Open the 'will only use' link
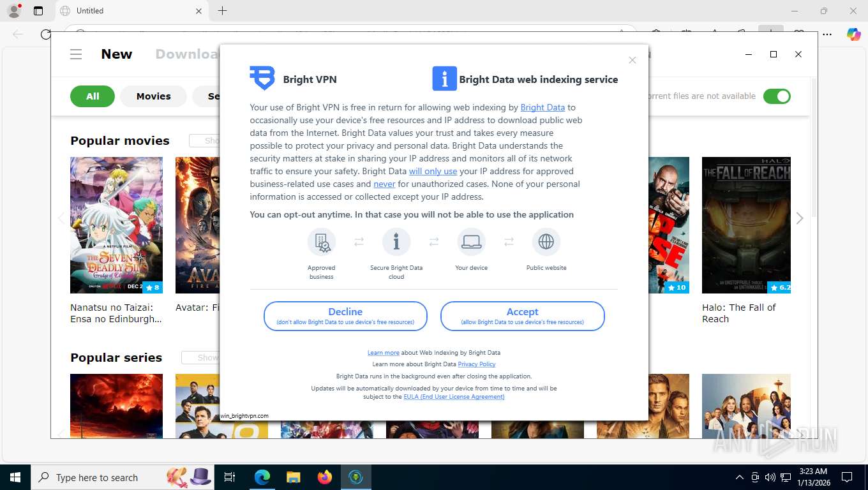 [x=433, y=171]
